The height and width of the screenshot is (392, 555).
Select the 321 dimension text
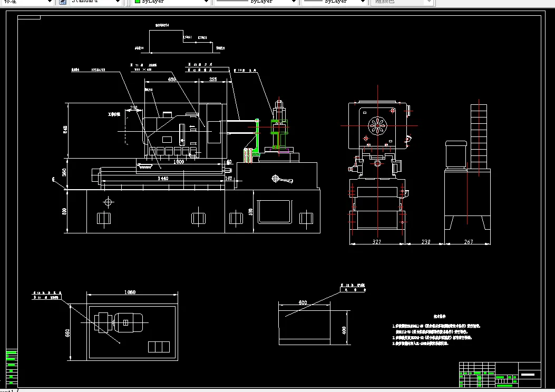pyautogui.click(x=377, y=242)
